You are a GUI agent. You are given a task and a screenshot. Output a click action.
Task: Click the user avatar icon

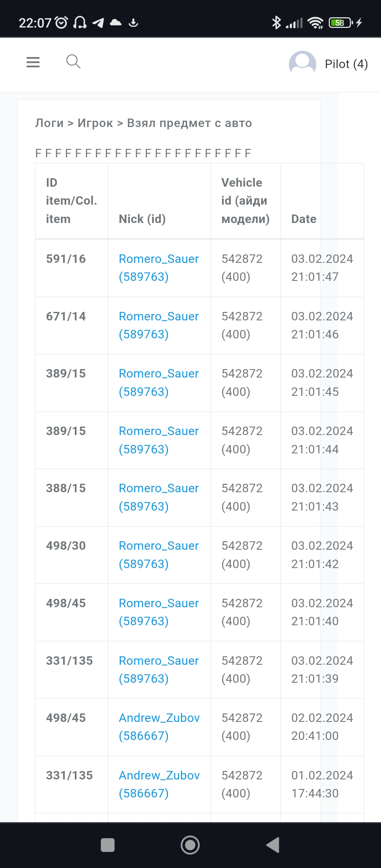pos(302,64)
